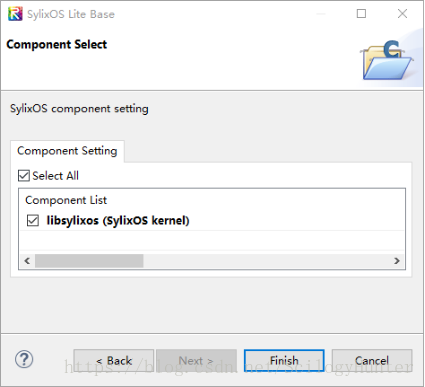Click the Select All label text
The image size is (425, 387).
[55, 176]
